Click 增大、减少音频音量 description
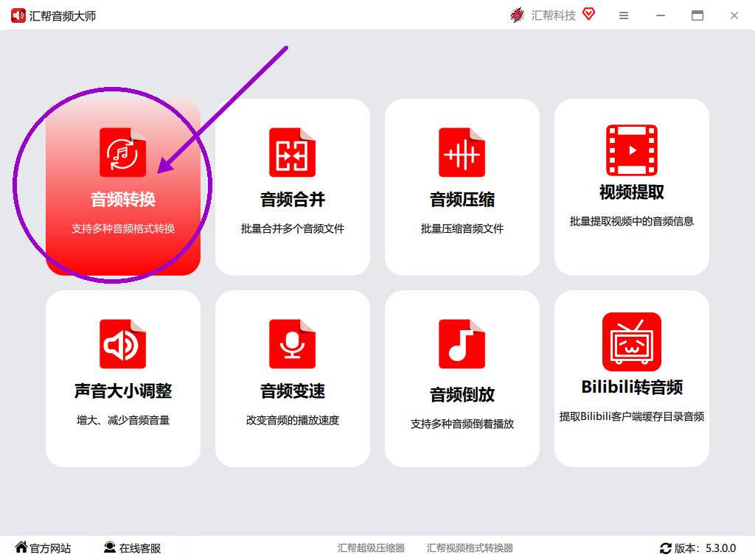This screenshot has width=755, height=560. [x=123, y=420]
